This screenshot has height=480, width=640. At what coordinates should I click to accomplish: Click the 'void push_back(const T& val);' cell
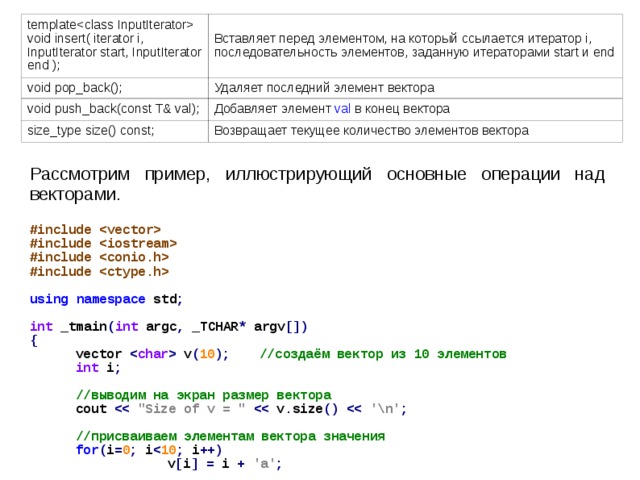pos(112,108)
